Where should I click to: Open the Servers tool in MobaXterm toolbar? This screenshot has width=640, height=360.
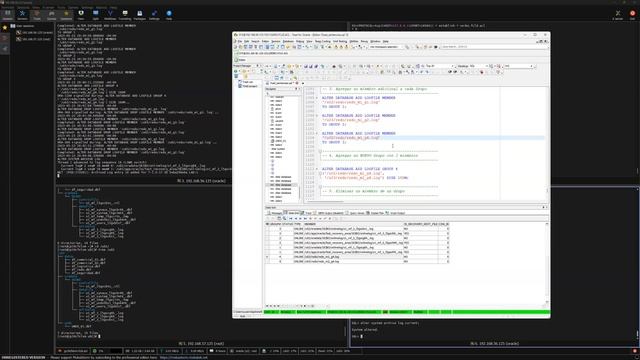(22, 15)
